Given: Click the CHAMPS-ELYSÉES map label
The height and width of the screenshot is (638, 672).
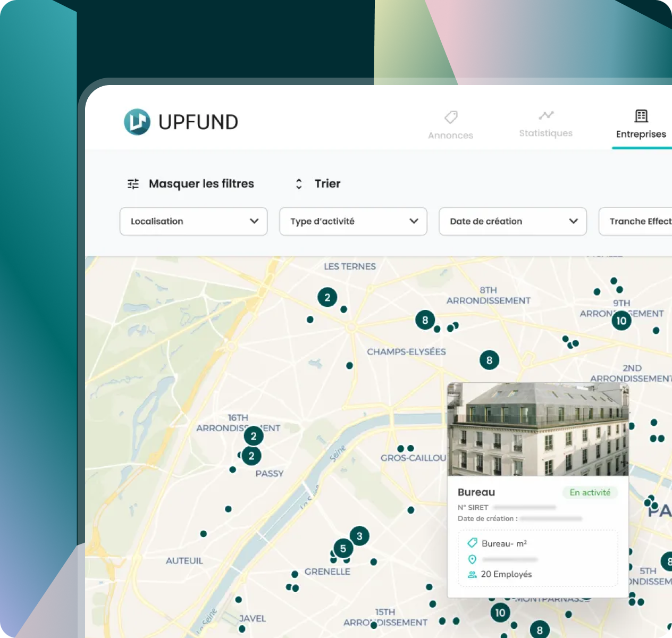Looking at the screenshot, I should pos(406,352).
